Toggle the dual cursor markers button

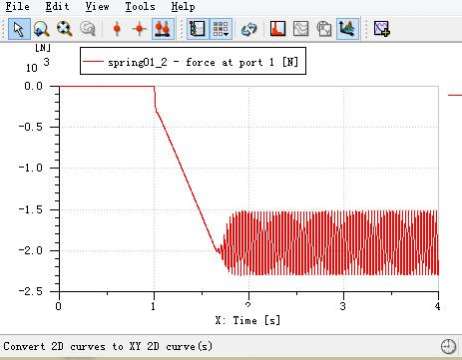tap(163, 29)
